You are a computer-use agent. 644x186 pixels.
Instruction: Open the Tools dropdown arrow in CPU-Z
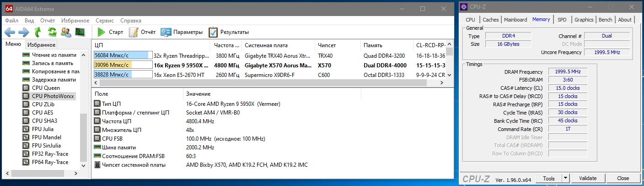566,178
